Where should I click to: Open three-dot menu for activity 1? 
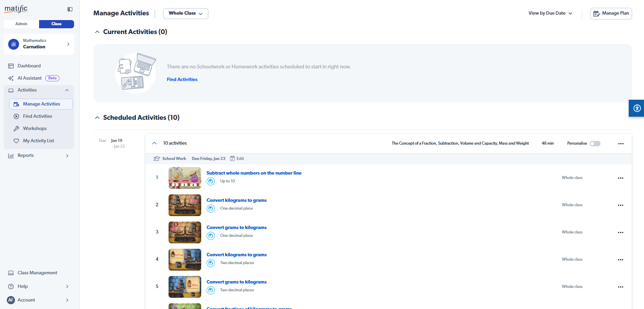pyautogui.click(x=620, y=178)
